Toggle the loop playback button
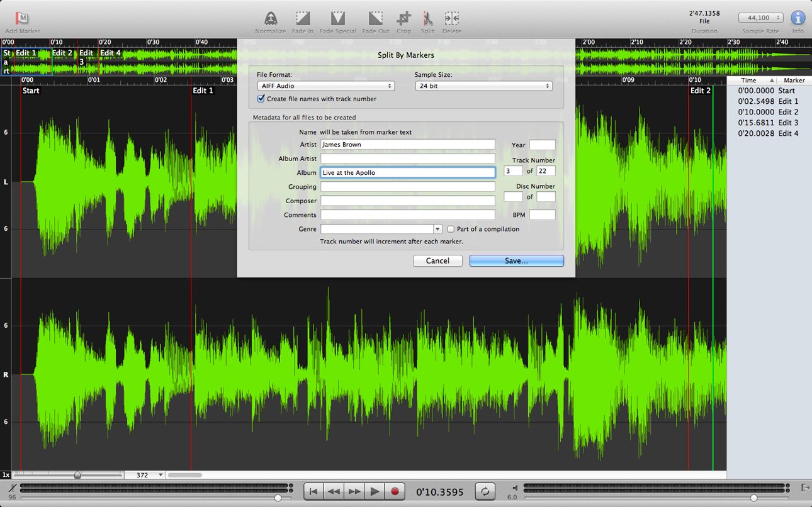Screen dimensions: 812x507 485,491
